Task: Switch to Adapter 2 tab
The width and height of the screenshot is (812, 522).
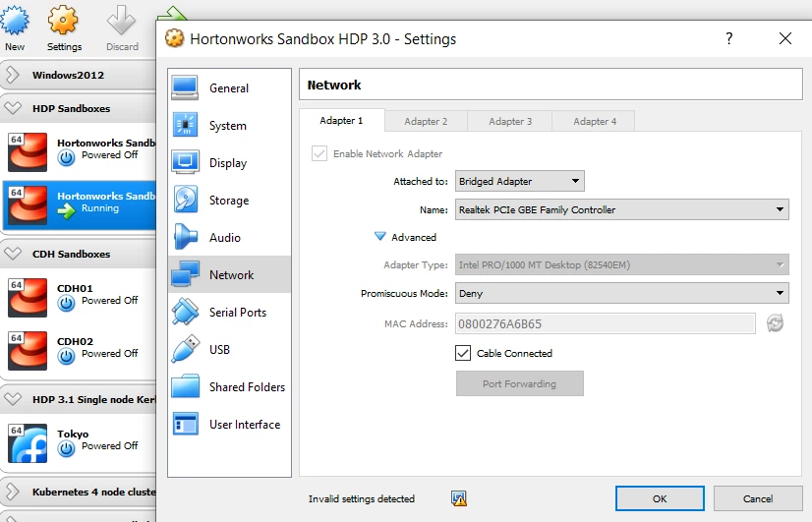Action: coord(426,121)
